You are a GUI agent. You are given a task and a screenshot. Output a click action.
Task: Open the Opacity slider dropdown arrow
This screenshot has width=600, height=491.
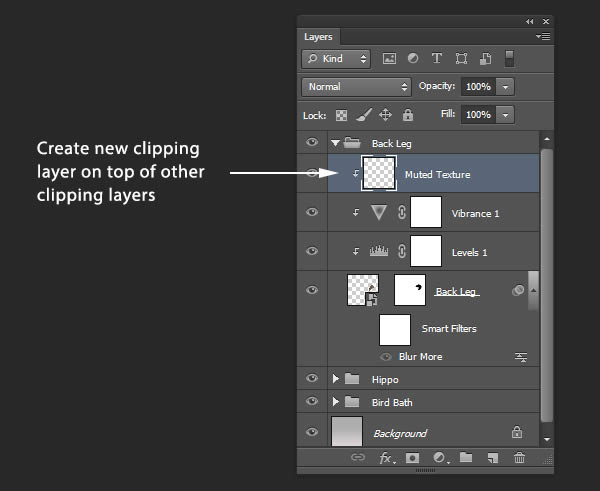click(x=505, y=87)
